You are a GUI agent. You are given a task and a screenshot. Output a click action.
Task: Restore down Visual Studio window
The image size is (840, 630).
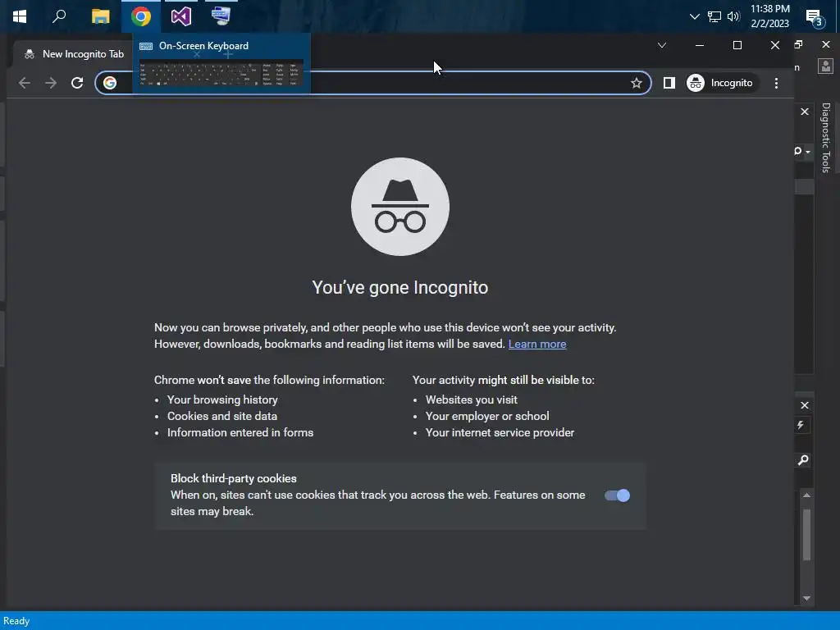click(x=798, y=44)
